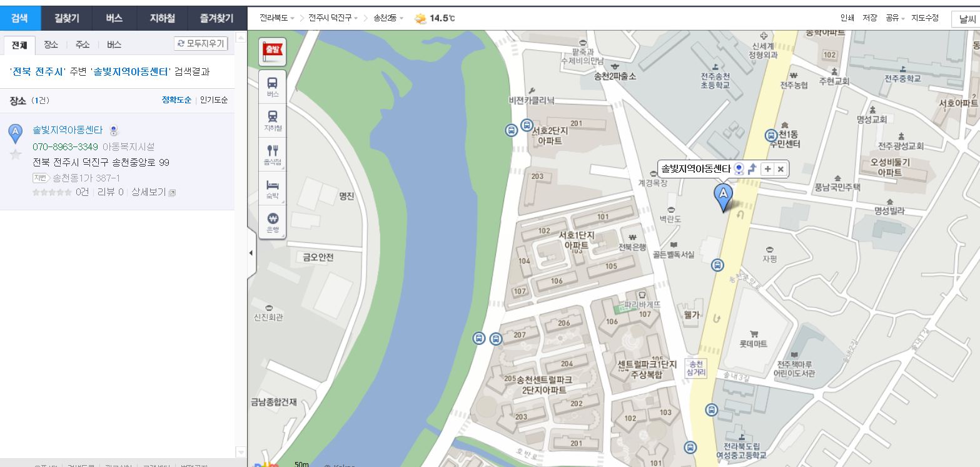Click the 출발 departure flag icon

coord(273,51)
